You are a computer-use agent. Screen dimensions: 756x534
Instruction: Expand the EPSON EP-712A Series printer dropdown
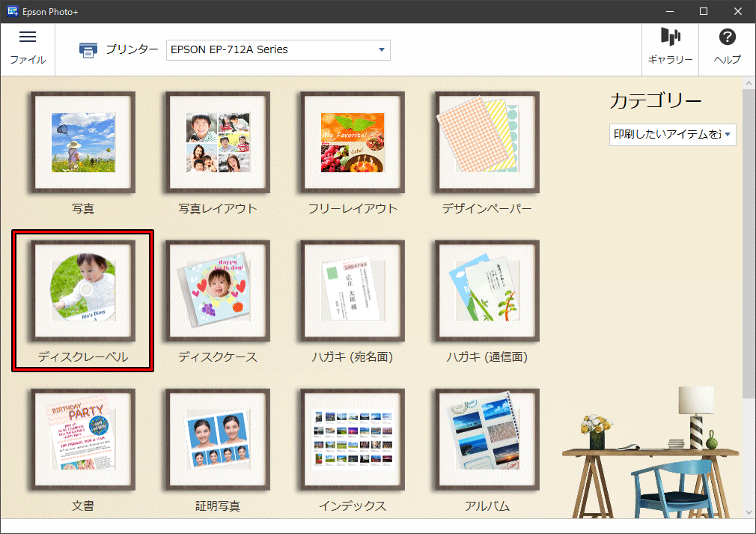(278, 49)
